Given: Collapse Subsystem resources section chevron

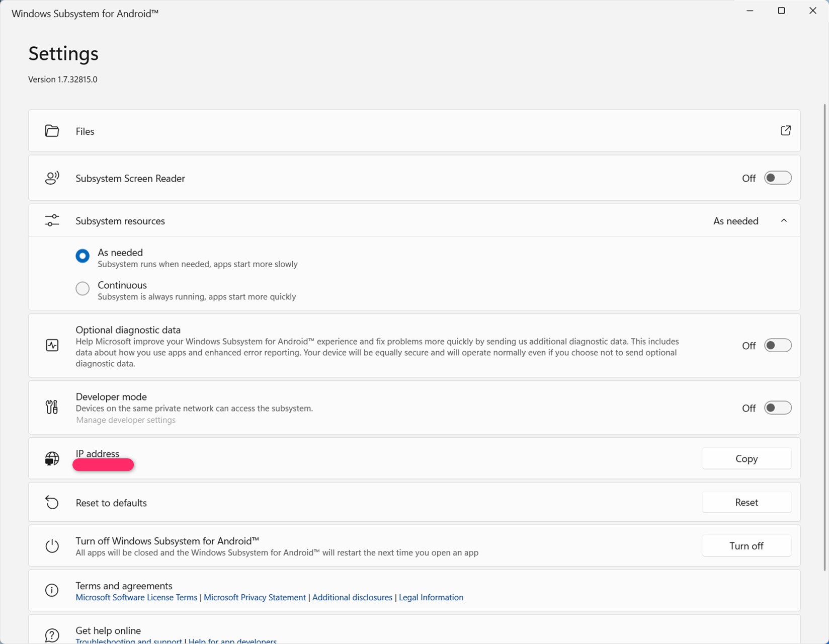Looking at the screenshot, I should tap(784, 221).
